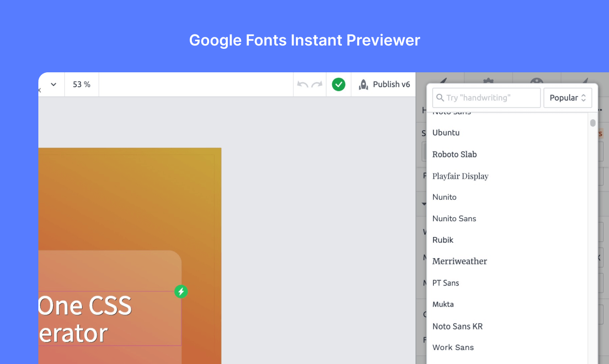Click the 'One CSS' heading on canvas
This screenshot has width=609, height=364.
pos(85,306)
